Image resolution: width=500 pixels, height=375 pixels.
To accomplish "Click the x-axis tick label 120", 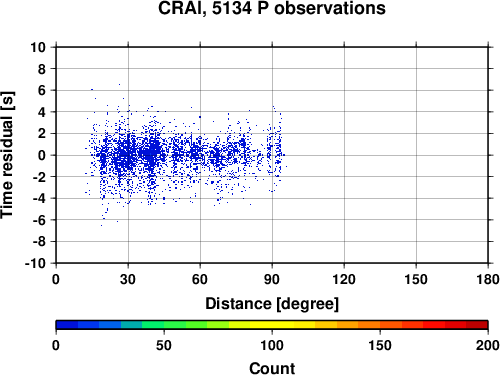I will 344,279.
